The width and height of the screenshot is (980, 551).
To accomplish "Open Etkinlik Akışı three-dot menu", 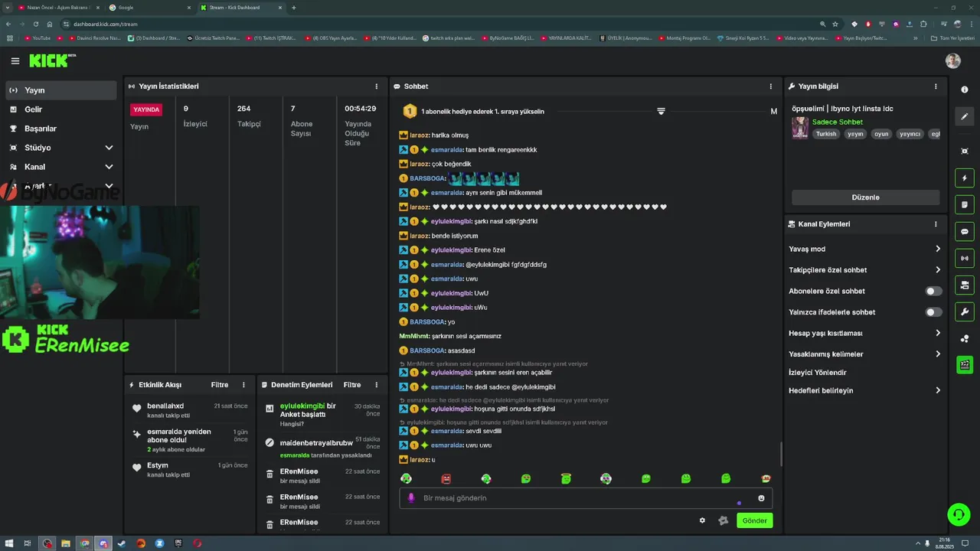I will point(243,385).
